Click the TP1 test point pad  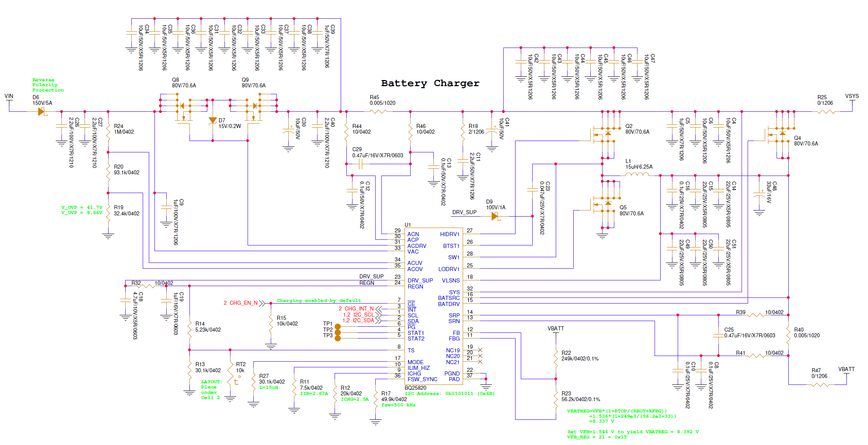[337, 327]
